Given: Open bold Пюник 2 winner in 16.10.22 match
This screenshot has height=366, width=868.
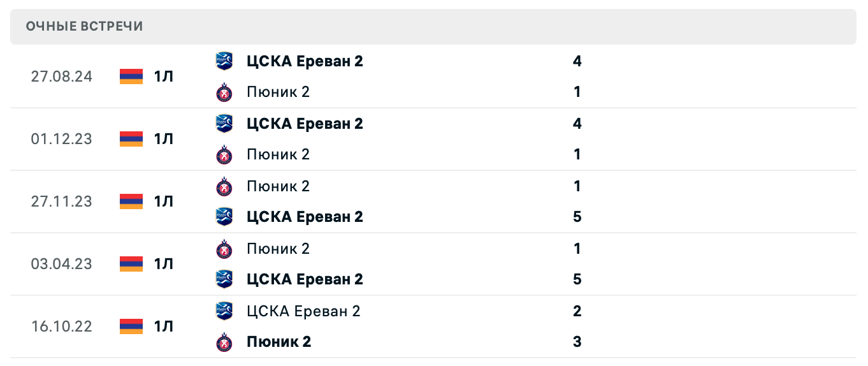Looking at the screenshot, I should coord(278,342).
